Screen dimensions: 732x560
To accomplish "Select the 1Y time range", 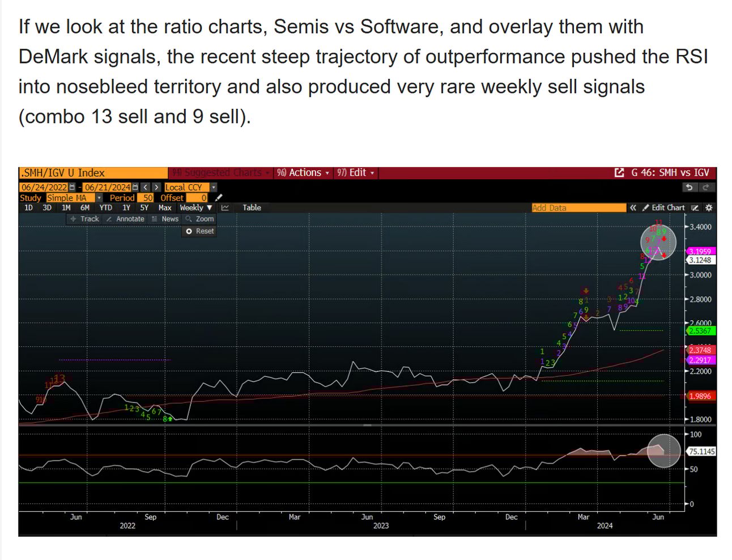I will point(126,208).
